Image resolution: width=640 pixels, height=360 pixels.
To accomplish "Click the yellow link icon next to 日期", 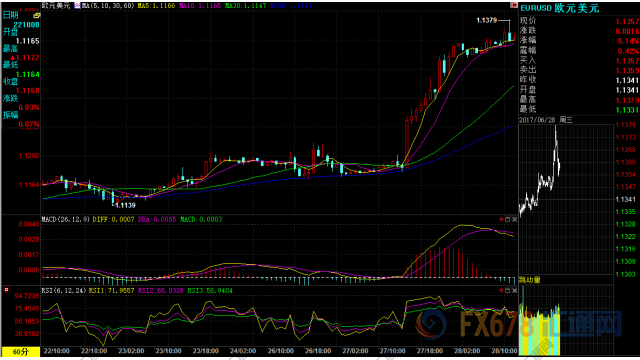I will point(37,15).
